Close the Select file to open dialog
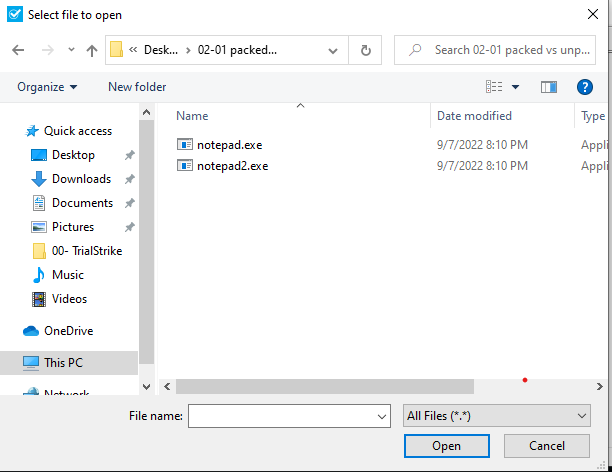 click(593, 14)
